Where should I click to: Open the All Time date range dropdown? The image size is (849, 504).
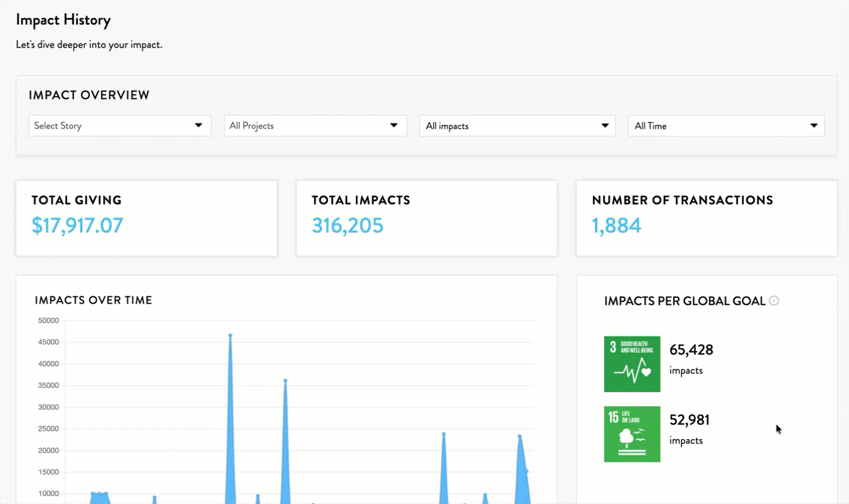click(726, 125)
